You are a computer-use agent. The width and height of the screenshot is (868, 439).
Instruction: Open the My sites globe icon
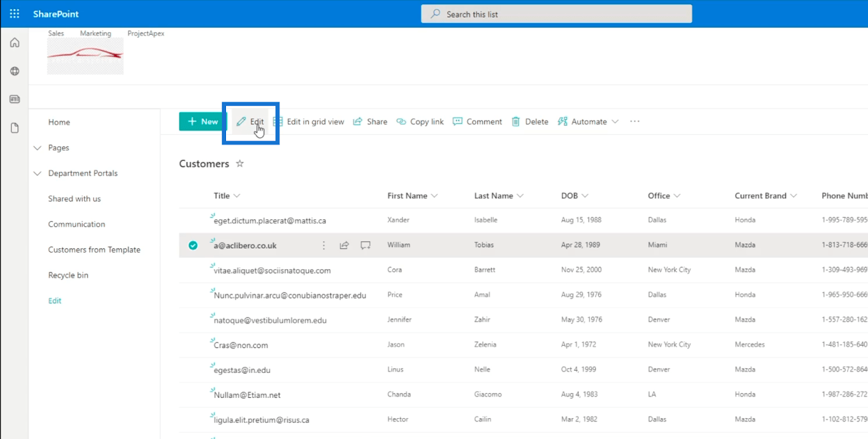(15, 71)
